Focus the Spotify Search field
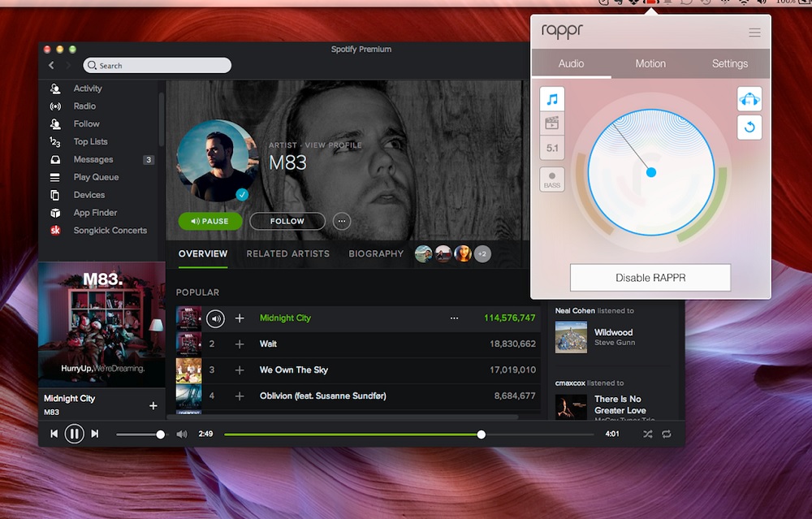 point(157,65)
